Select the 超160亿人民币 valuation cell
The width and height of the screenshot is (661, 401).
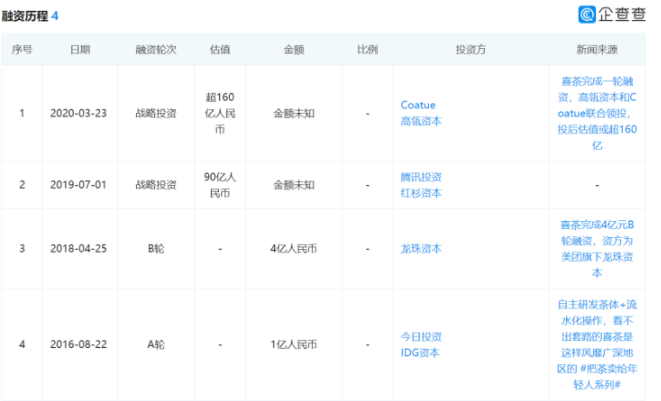coord(219,113)
